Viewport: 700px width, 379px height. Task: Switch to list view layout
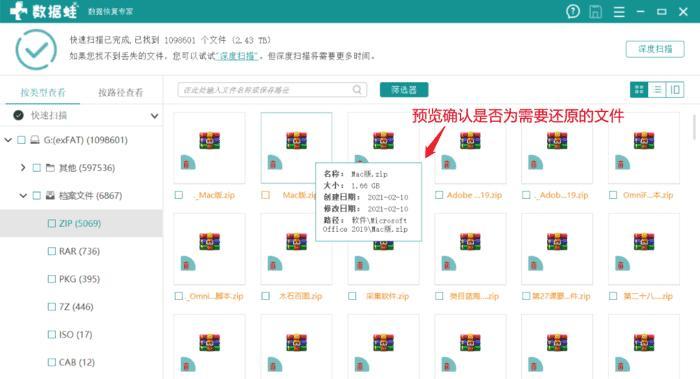[x=657, y=90]
